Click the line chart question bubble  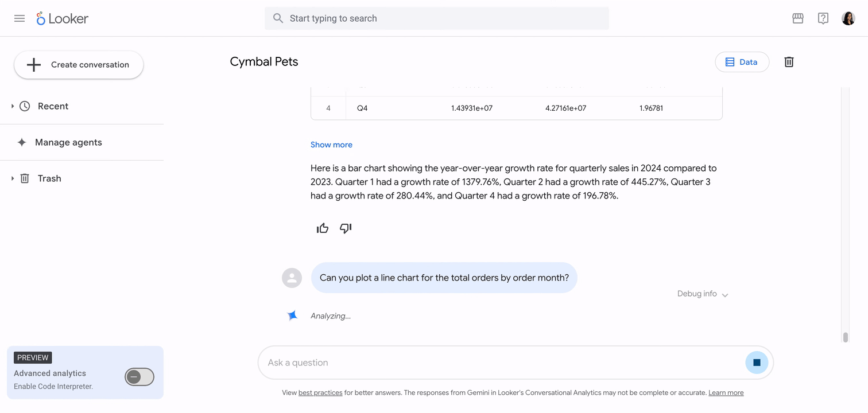pos(444,278)
